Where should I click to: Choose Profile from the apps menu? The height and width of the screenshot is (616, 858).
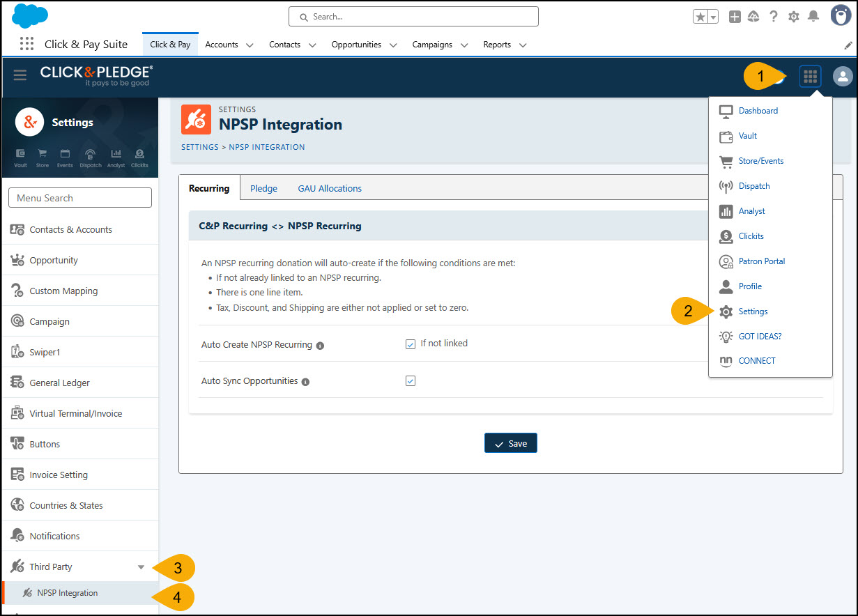pos(750,286)
